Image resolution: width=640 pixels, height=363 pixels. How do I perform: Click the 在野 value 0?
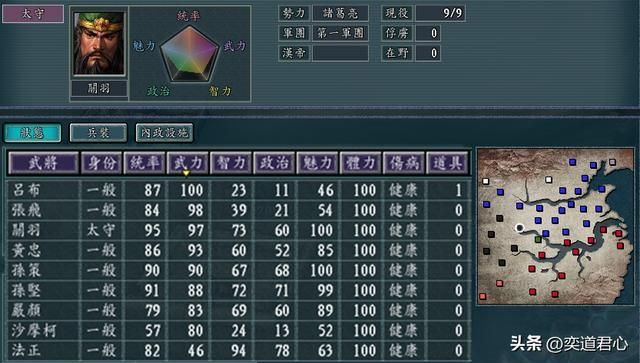(x=428, y=53)
